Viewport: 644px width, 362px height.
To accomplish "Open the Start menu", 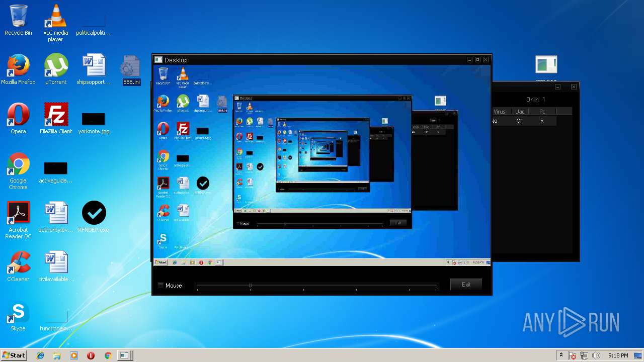I will coord(14,355).
